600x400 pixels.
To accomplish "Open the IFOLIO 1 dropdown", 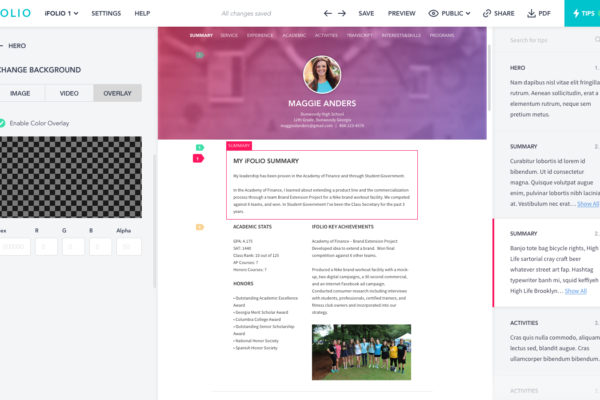I will click(61, 13).
